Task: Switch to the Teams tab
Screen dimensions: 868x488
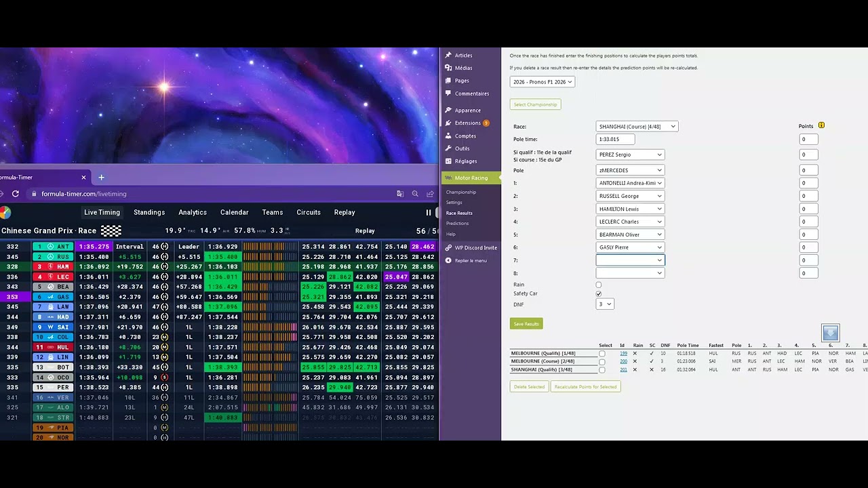Action: [273, 213]
